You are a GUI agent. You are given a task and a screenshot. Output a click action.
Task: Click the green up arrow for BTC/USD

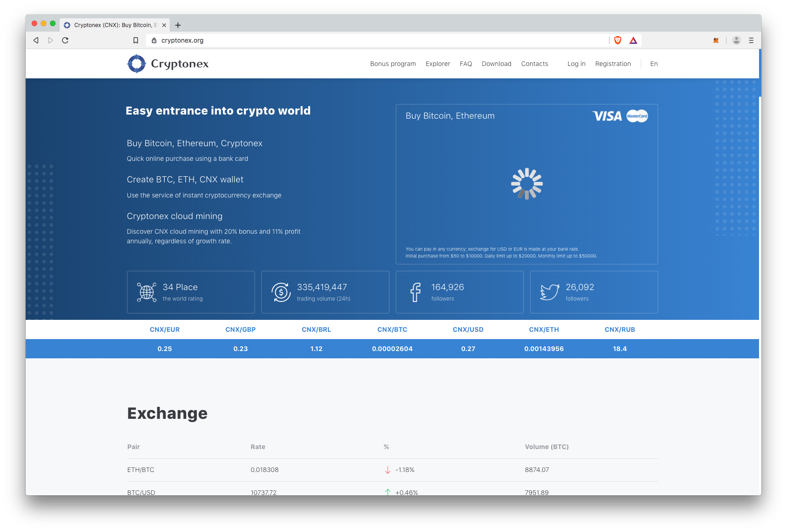coord(388,492)
